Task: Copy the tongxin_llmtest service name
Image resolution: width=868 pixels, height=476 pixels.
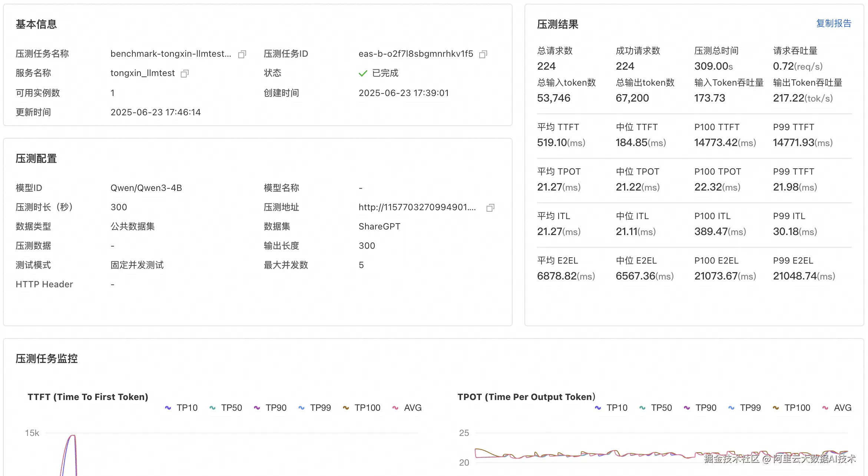Action: click(x=185, y=73)
